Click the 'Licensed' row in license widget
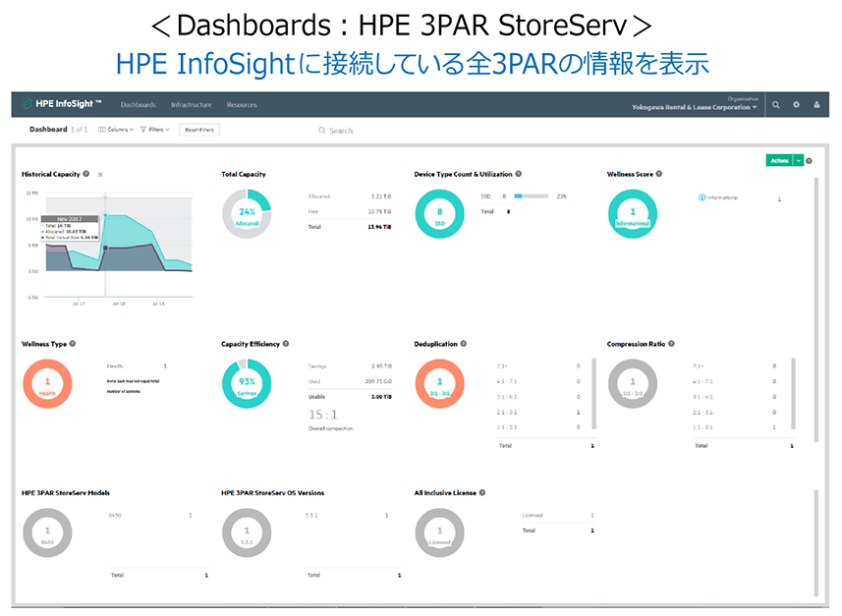Viewport: 842px width, 616px height. [558, 515]
